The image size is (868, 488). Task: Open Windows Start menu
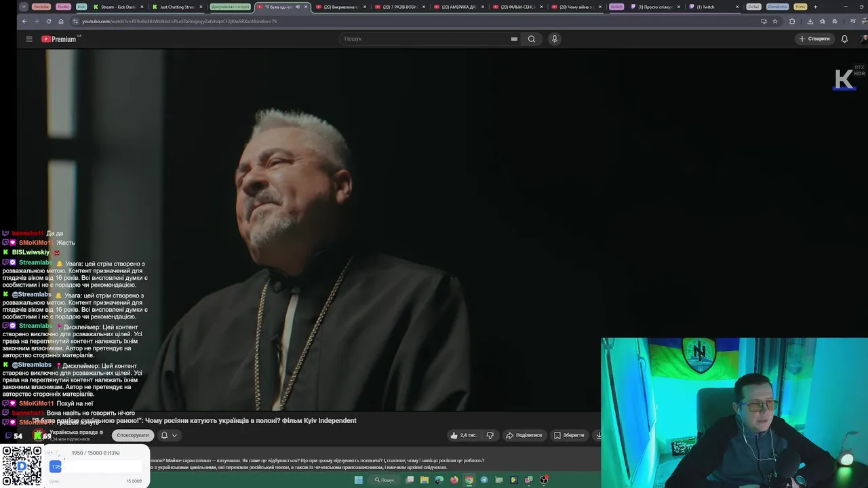[x=359, y=480]
